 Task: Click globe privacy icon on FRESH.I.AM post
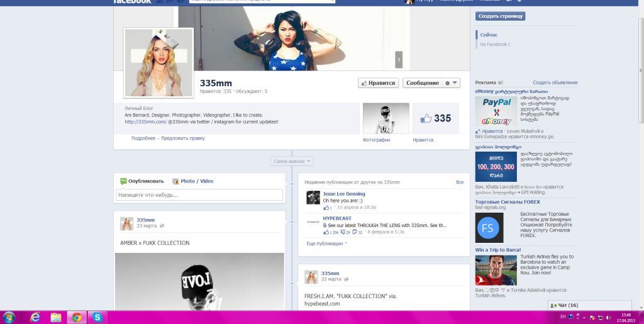click(347, 279)
